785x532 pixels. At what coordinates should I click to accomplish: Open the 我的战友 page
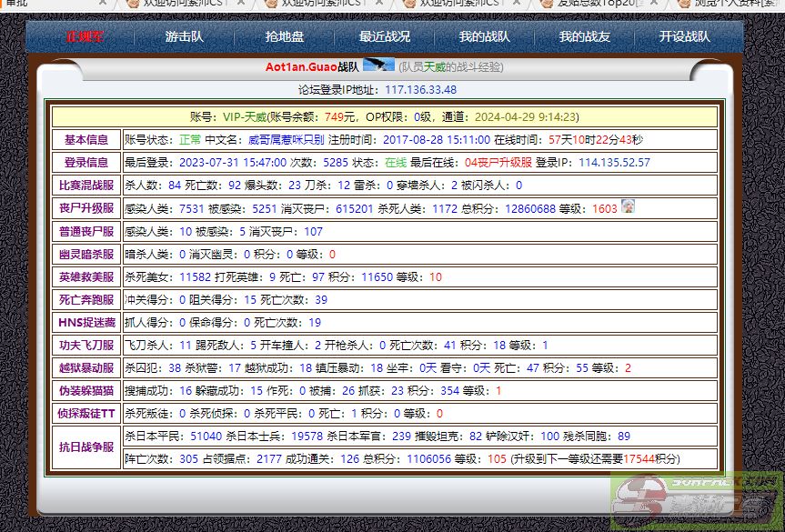[x=584, y=37]
